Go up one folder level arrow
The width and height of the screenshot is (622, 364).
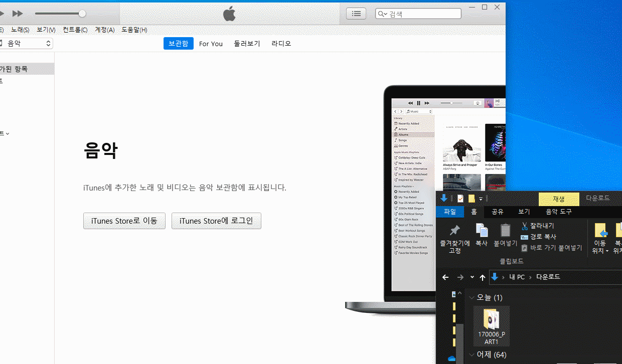[x=483, y=277]
